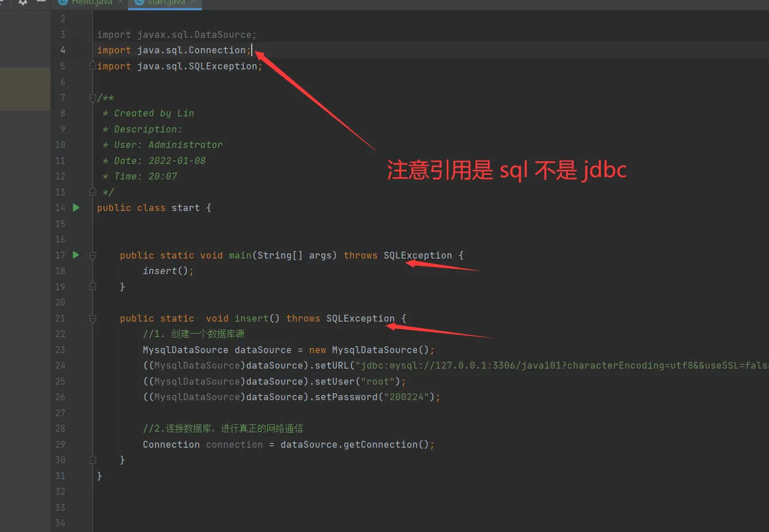
Task: Run the start class from gutter
Action: tap(76, 208)
